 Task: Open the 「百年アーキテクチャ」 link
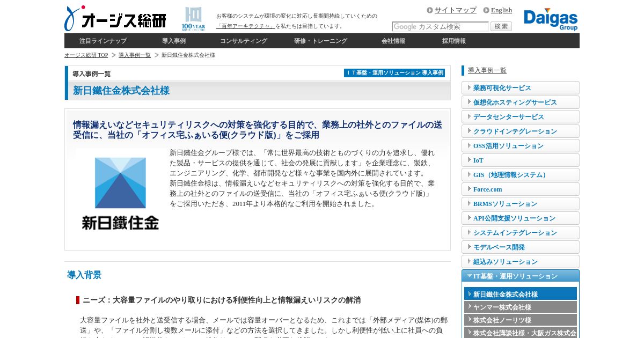coord(246,26)
